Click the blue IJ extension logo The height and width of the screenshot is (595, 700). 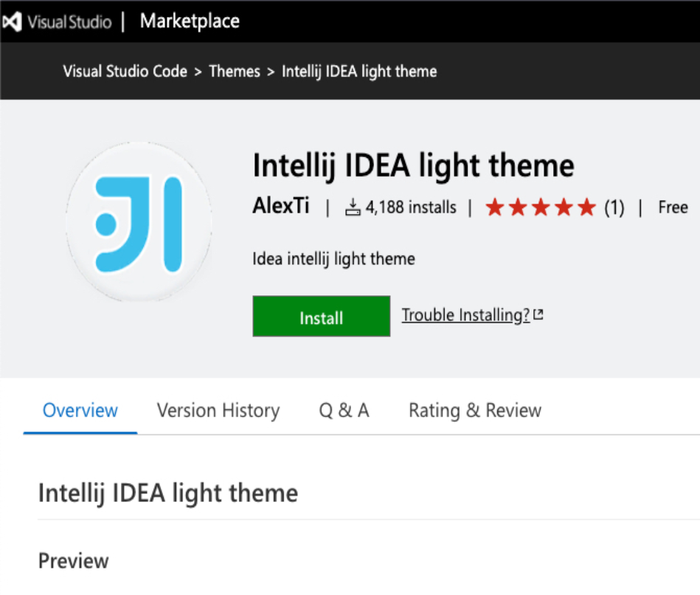(139, 221)
